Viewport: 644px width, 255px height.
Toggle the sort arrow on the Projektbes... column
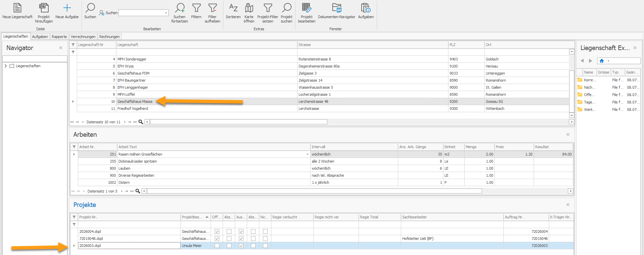point(207,217)
